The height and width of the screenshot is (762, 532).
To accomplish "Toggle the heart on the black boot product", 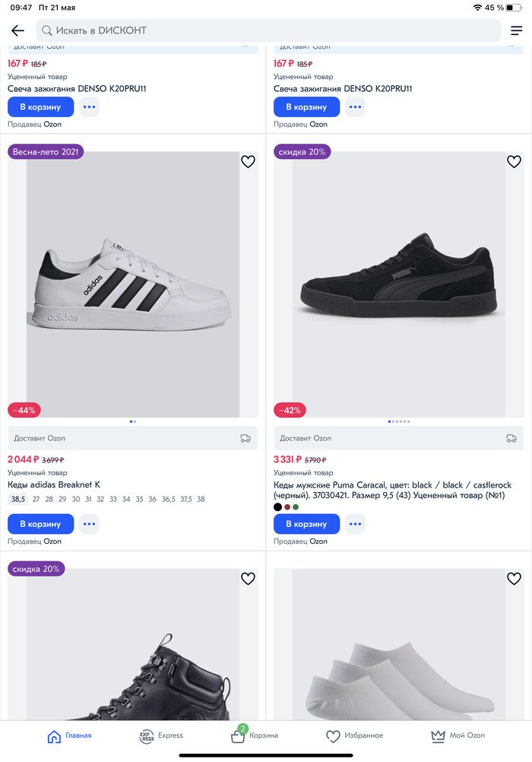I will pos(248,578).
